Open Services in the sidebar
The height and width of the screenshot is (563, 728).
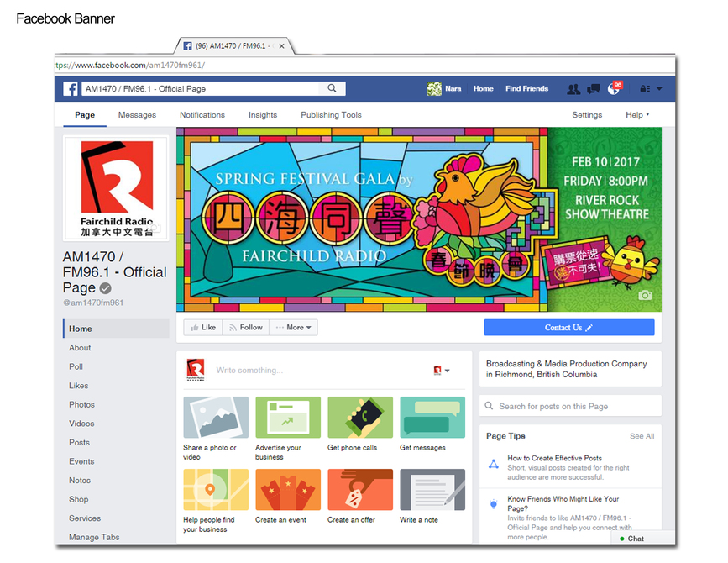[x=85, y=518]
